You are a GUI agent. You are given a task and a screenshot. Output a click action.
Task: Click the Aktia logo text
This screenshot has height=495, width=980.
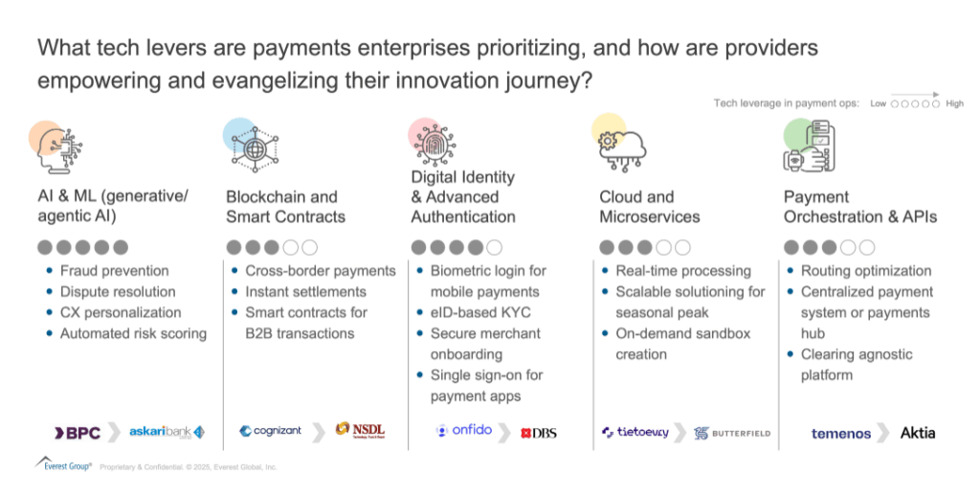(x=918, y=433)
